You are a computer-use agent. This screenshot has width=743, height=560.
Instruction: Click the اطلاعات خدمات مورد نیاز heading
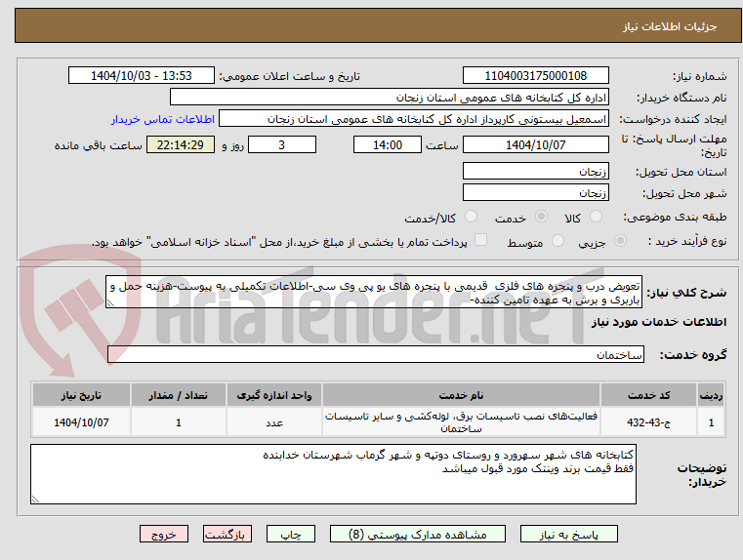coord(659,322)
